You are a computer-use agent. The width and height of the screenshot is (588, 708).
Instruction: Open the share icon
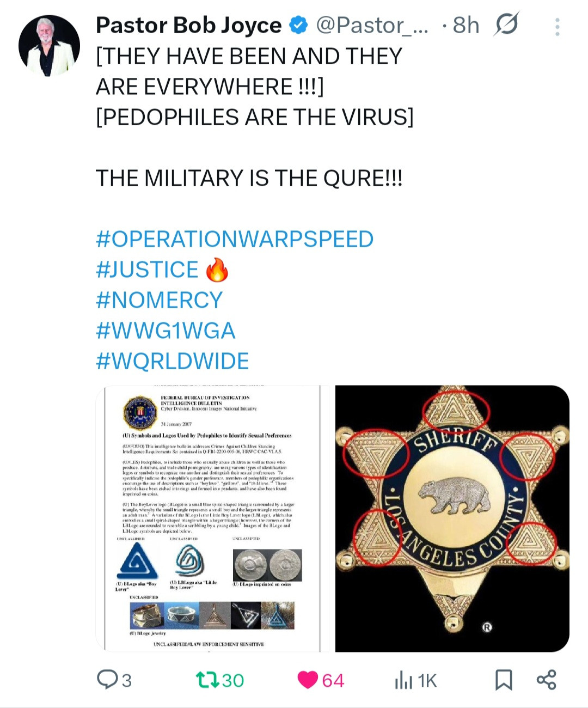[x=546, y=680]
